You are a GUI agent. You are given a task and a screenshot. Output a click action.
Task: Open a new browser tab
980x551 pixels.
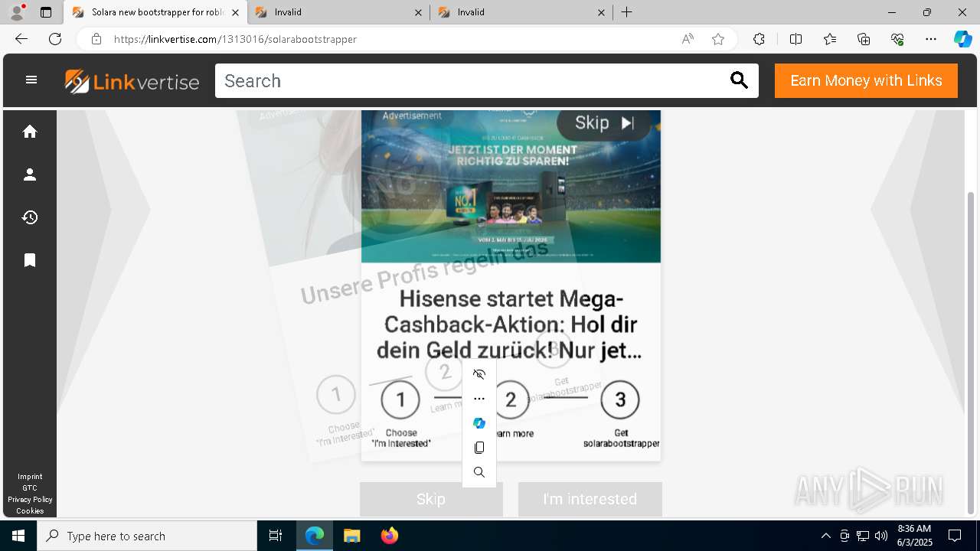coord(627,12)
